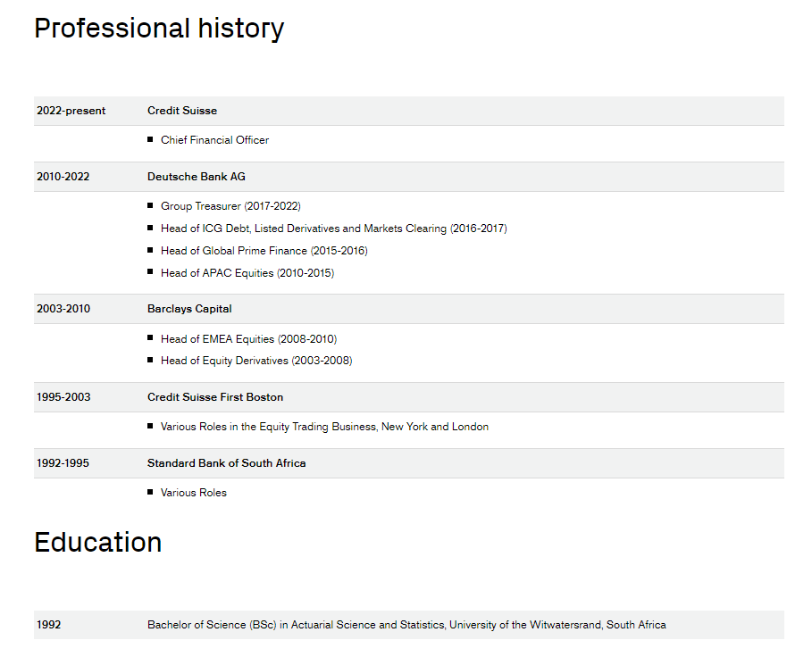Select 'Head of Equity Derivatives (2003-2008)'

256,361
